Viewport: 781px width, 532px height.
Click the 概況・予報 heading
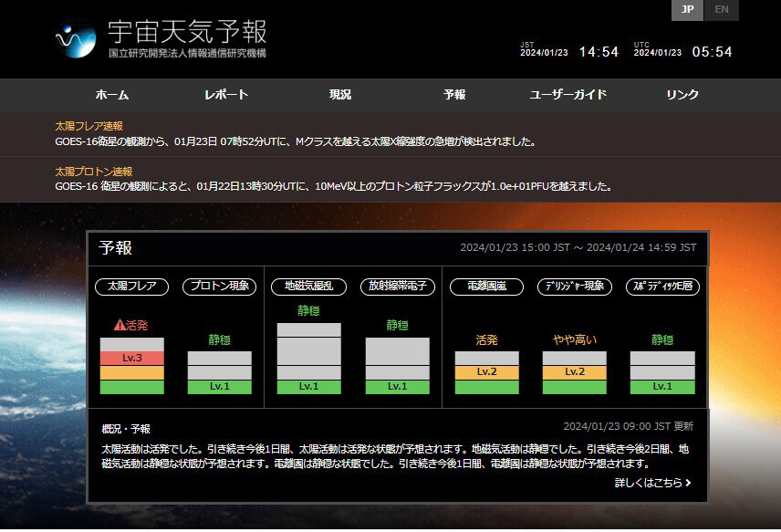point(126,429)
